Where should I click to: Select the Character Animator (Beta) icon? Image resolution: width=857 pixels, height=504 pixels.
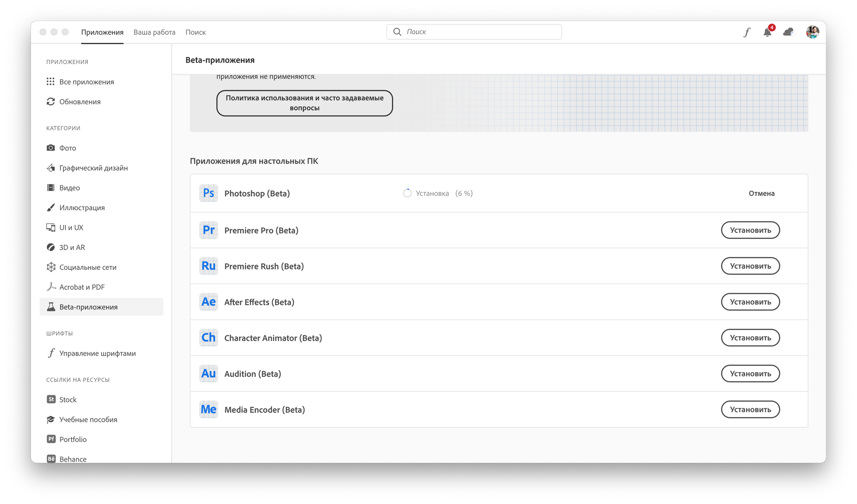click(208, 337)
